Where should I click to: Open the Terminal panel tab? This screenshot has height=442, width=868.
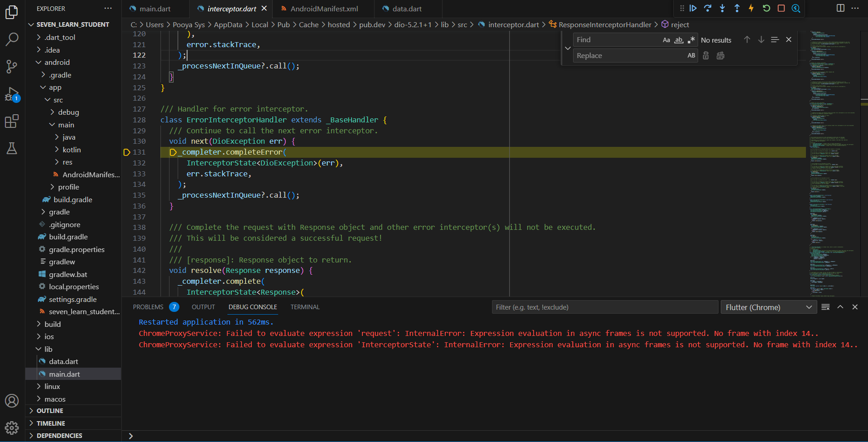[305, 307]
